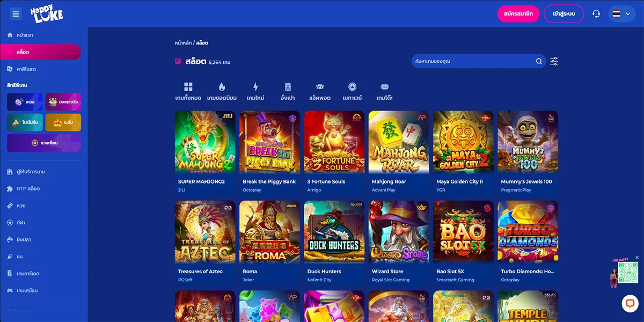Open customer support headset icon
This screenshot has width=644, height=322.
(596, 14)
